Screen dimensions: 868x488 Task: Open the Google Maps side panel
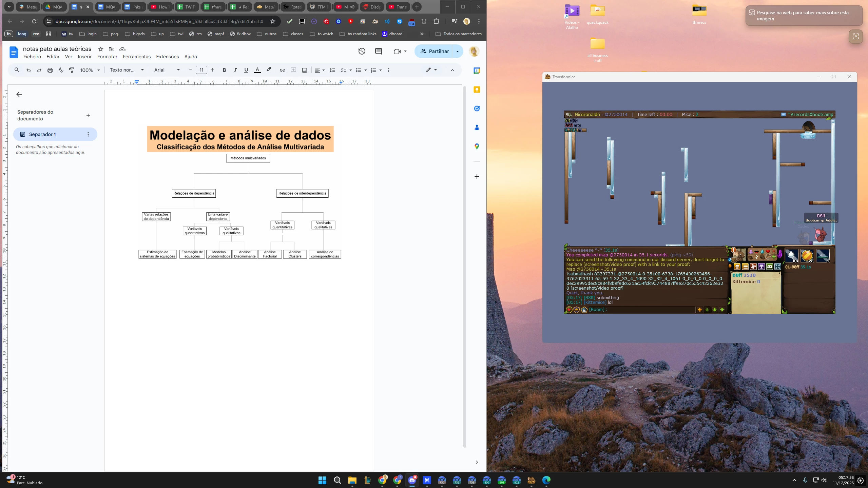click(477, 147)
